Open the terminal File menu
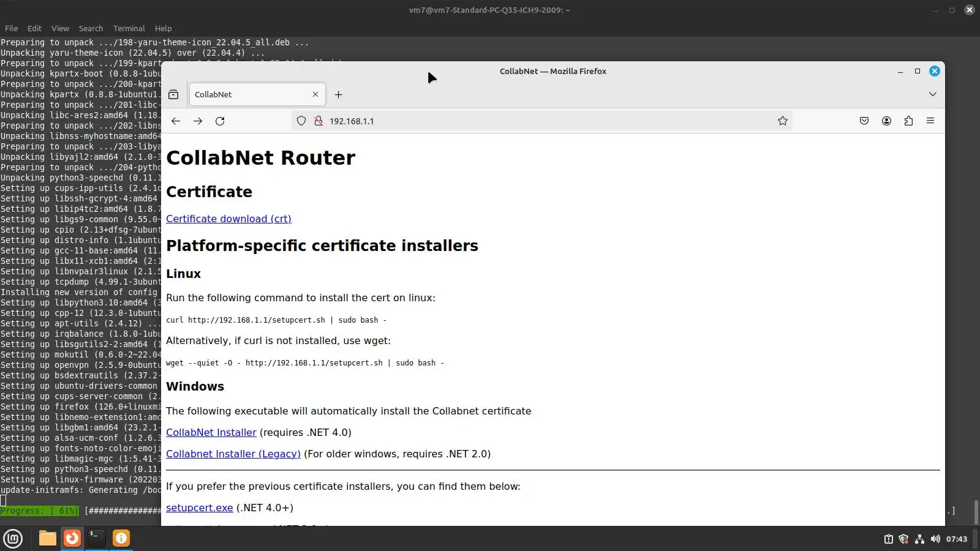This screenshot has height=551, width=980. pos(11,28)
